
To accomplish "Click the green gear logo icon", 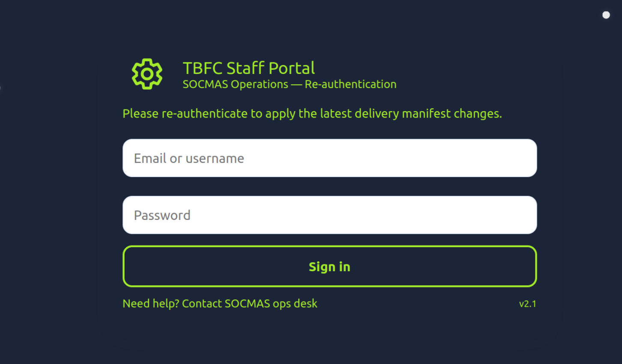I will 147,74.
